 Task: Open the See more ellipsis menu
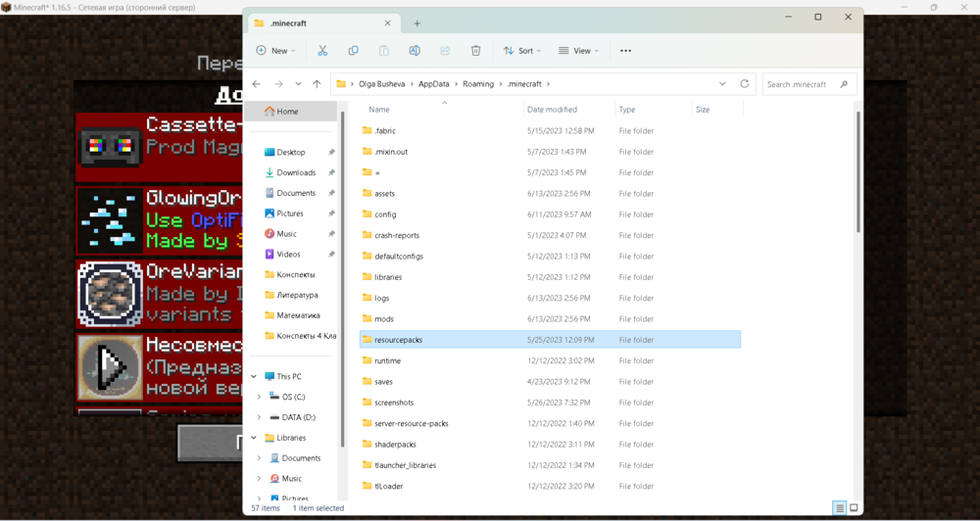pos(625,51)
